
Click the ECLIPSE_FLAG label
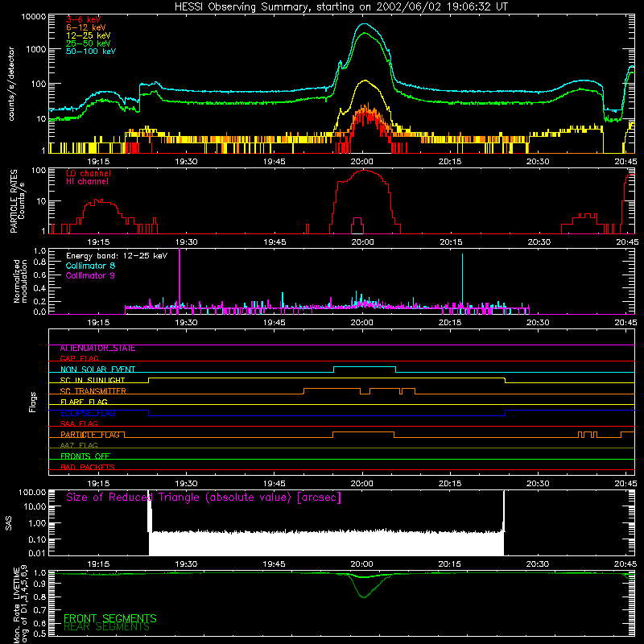(88, 413)
